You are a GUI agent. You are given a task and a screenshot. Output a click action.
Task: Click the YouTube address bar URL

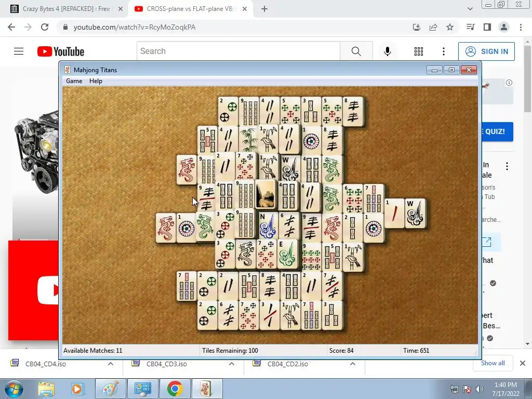tap(135, 27)
